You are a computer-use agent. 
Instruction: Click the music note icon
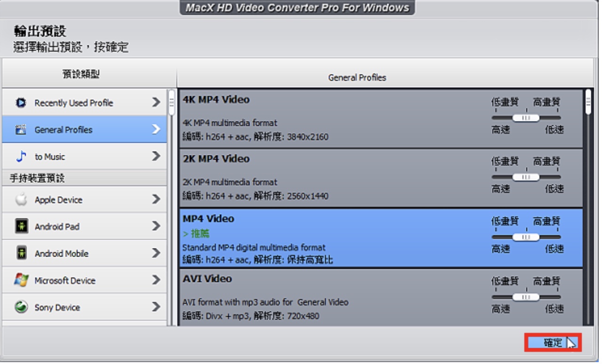tap(21, 157)
